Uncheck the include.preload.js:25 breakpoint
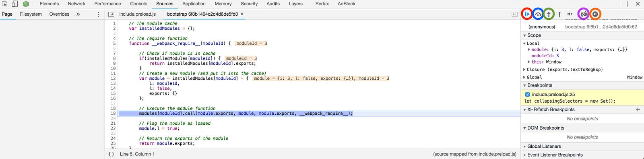Image resolution: width=644 pixels, height=159 pixels. pyautogui.click(x=527, y=95)
